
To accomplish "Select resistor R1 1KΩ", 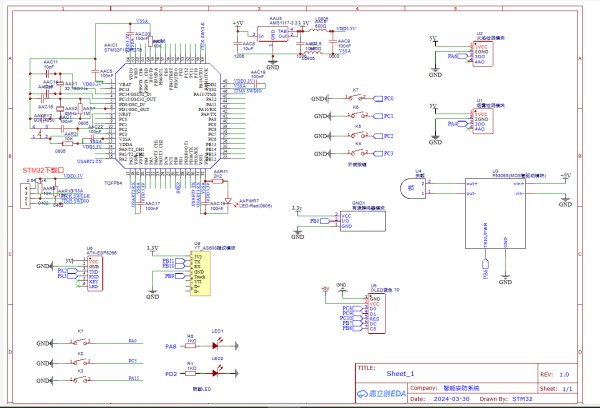I will coord(190,373).
